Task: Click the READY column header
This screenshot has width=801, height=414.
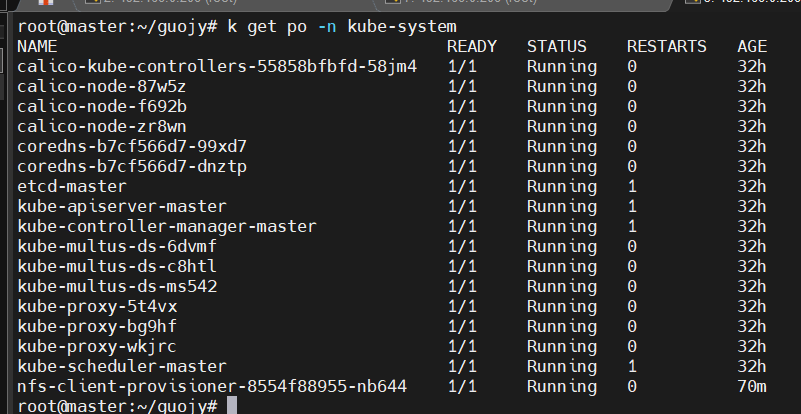Action: pos(472,47)
